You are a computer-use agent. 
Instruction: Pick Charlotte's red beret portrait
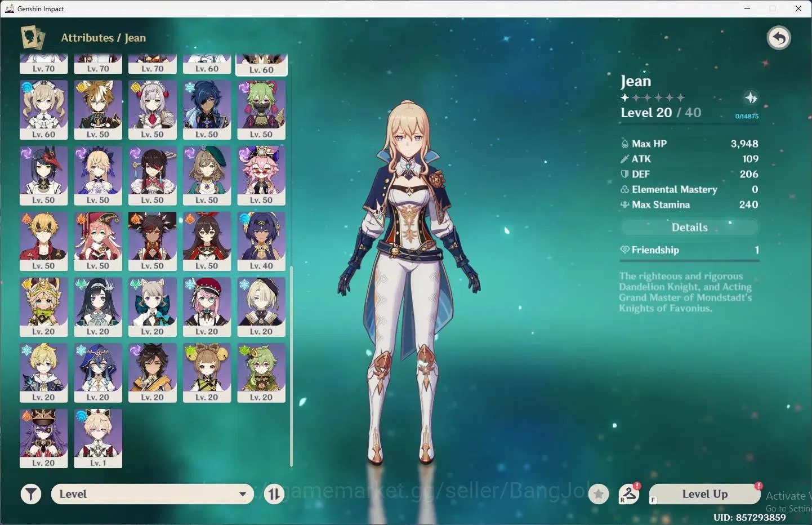tap(207, 307)
